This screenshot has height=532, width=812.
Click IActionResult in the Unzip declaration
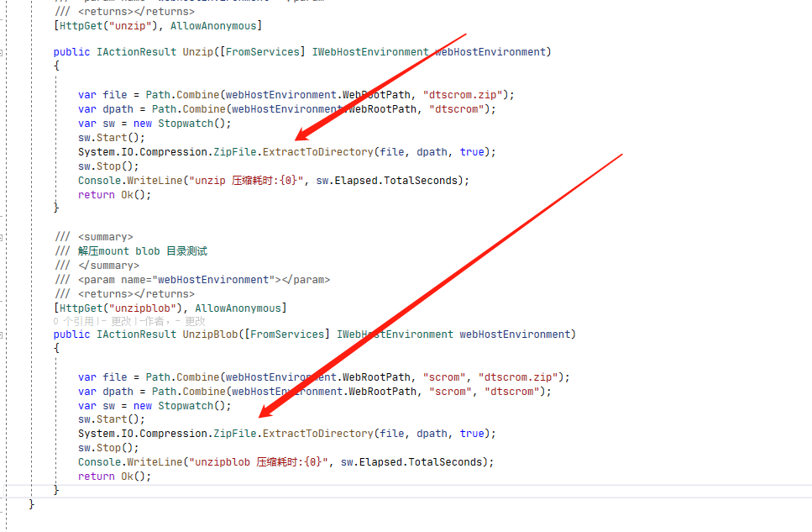pyautogui.click(x=137, y=52)
